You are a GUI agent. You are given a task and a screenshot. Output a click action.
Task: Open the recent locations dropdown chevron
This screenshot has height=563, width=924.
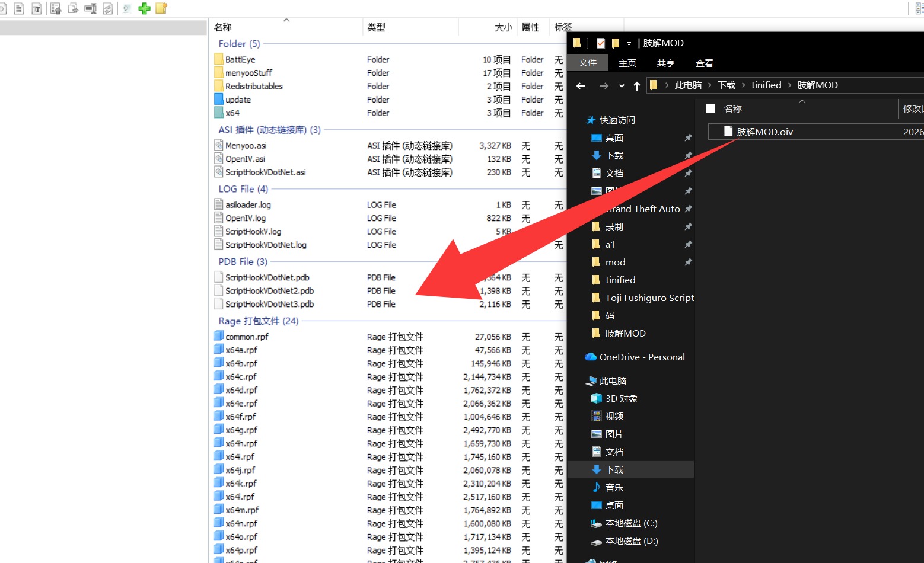click(622, 86)
